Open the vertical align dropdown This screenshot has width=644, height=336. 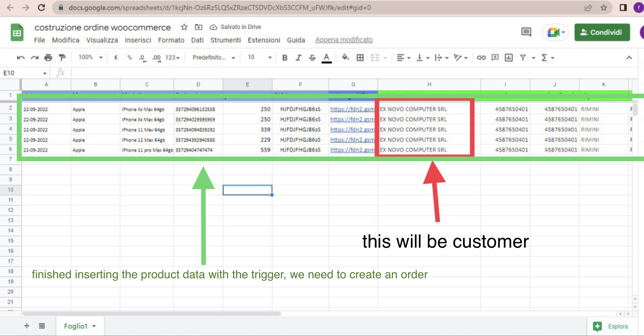click(x=423, y=58)
